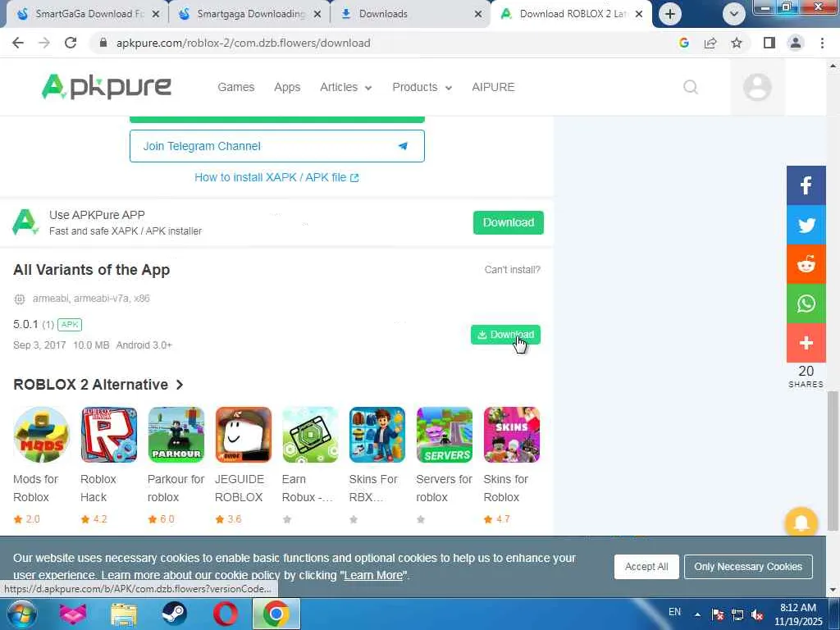
Task: Open Parkour for roblox thumbnail
Action: 176,435
